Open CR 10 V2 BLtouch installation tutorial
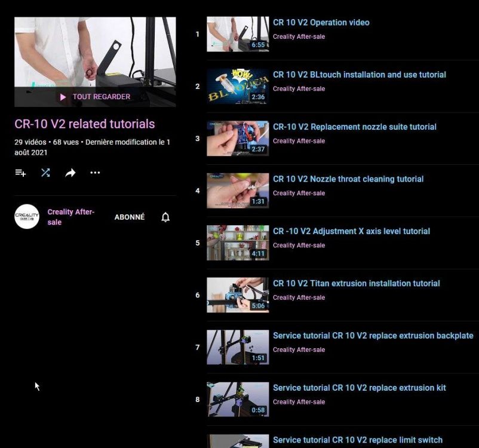Screen dimensions: 479x448 click(x=360, y=75)
